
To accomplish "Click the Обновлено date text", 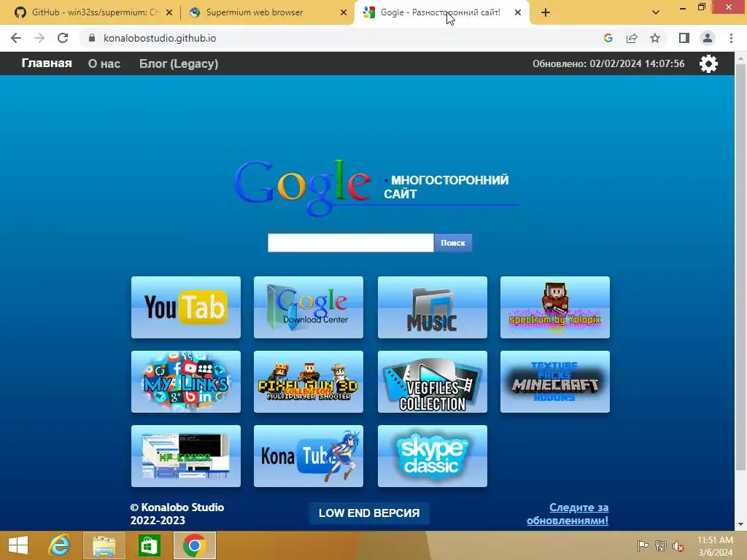I will (x=608, y=64).
